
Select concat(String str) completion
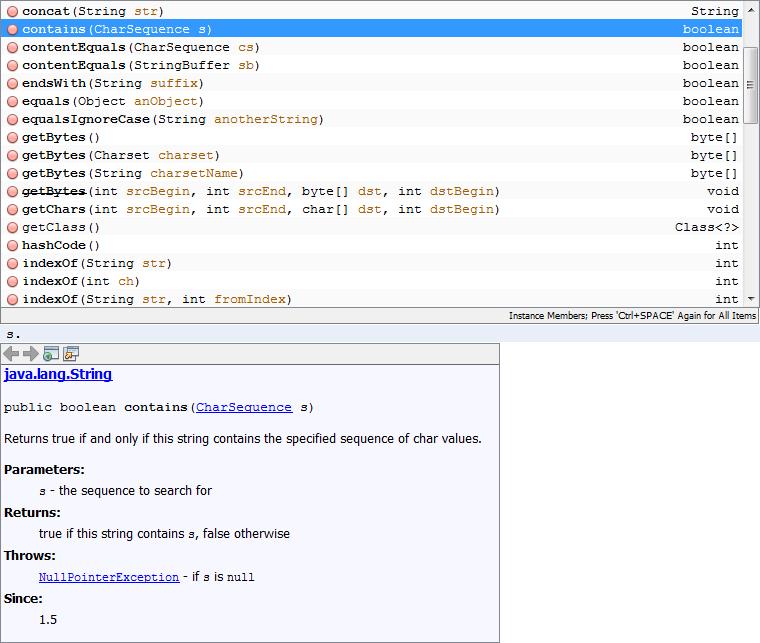(x=371, y=11)
